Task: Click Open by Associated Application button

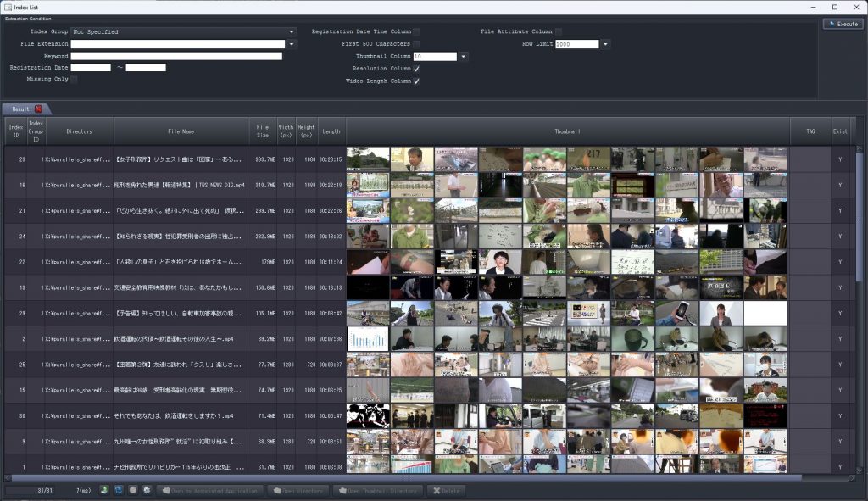Action: tap(210, 490)
